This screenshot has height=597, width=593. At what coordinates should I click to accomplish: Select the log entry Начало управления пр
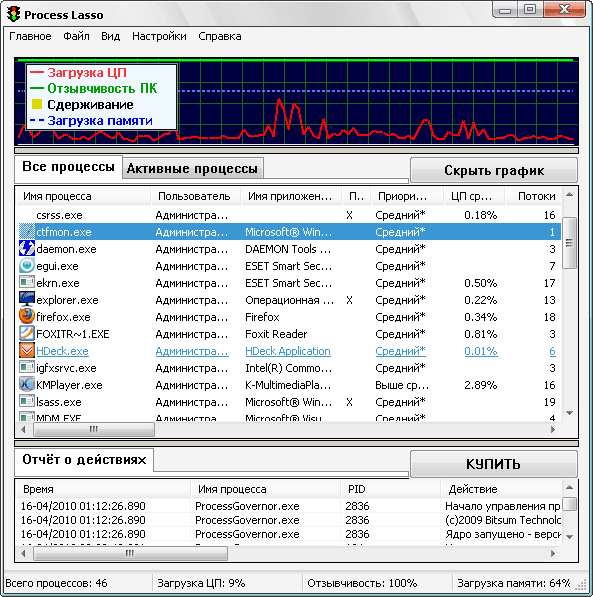point(289,506)
